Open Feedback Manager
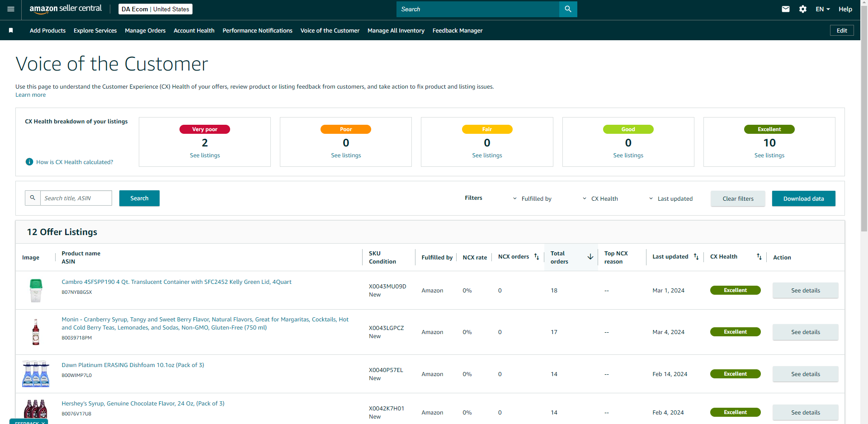Image resolution: width=868 pixels, height=424 pixels. 458,30
